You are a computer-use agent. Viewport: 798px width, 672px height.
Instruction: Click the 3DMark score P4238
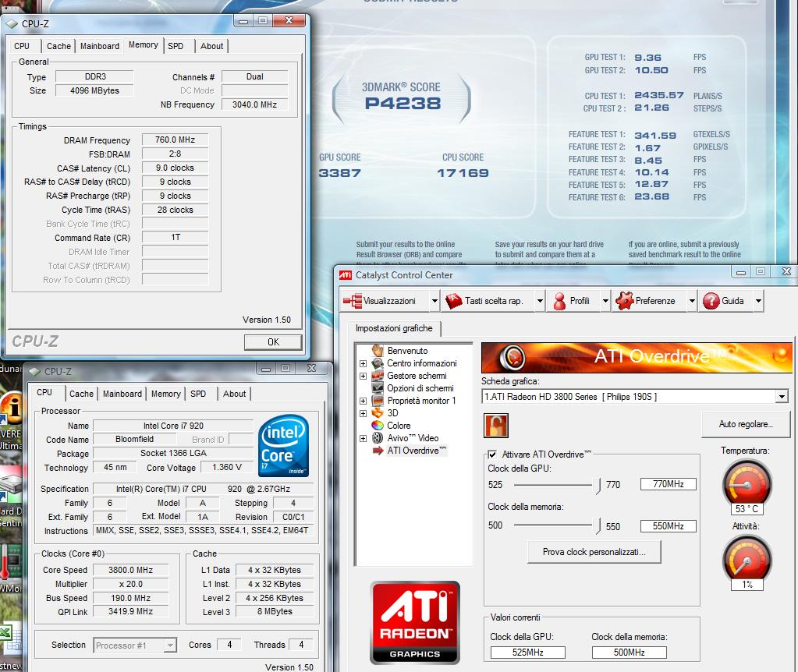point(403,103)
